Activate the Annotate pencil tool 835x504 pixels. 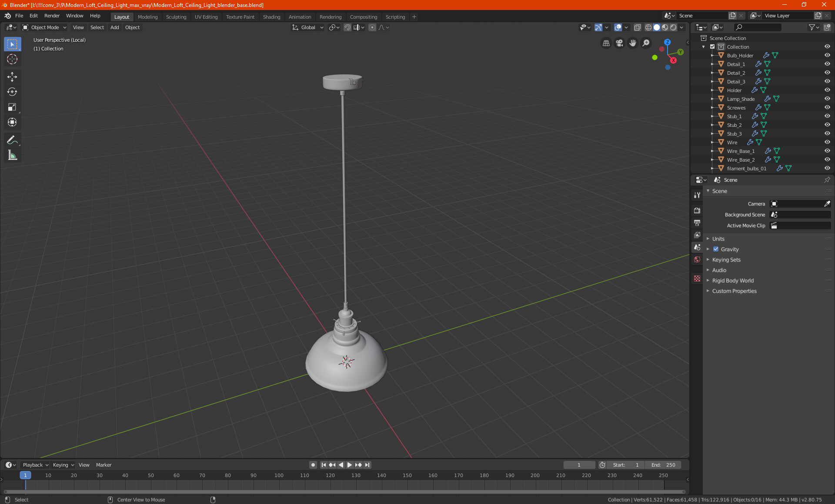(x=12, y=140)
